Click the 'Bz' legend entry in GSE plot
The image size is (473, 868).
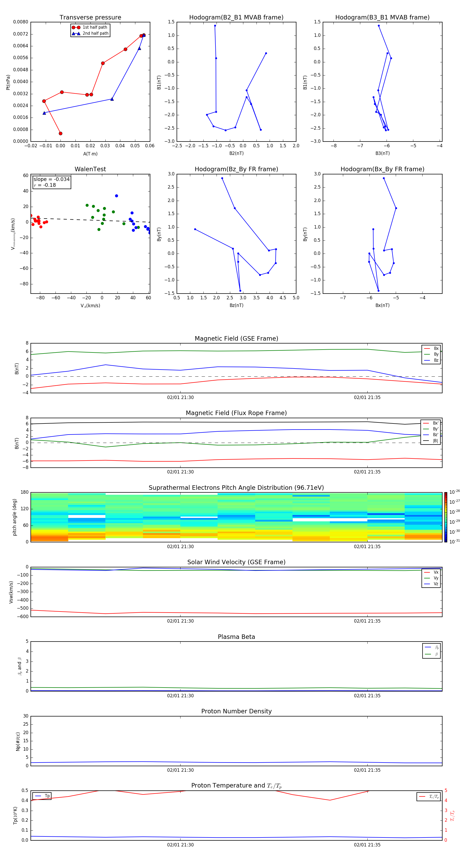[x=431, y=360]
